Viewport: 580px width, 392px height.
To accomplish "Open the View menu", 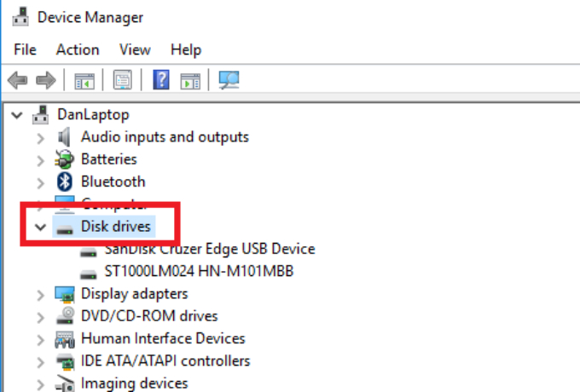I will [x=135, y=49].
